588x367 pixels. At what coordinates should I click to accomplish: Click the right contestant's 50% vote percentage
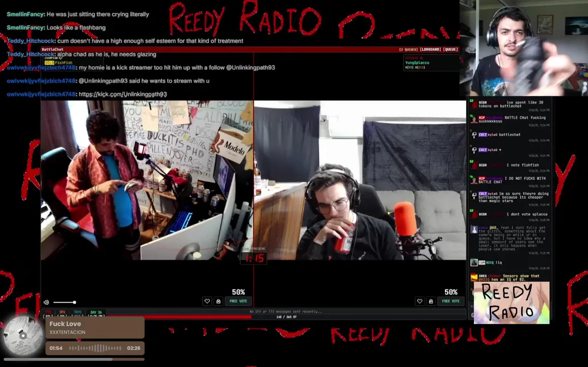(x=451, y=292)
